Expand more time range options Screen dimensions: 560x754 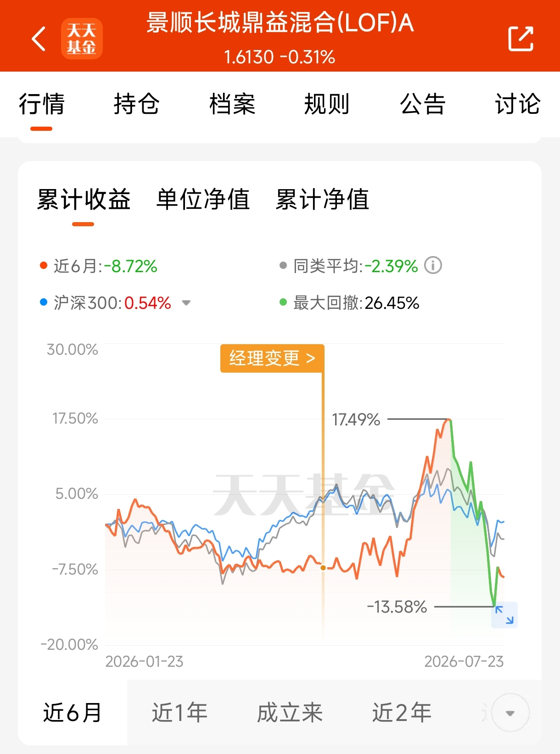[510, 713]
